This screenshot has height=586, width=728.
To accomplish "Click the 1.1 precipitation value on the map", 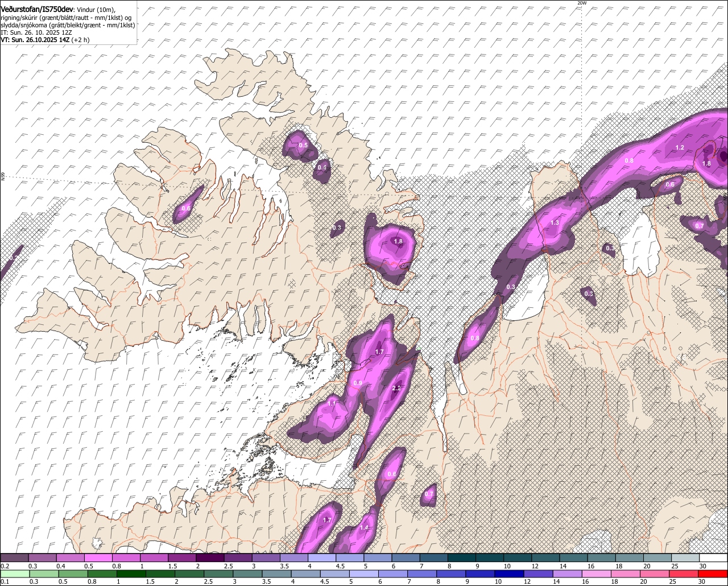I will pyautogui.click(x=332, y=403).
